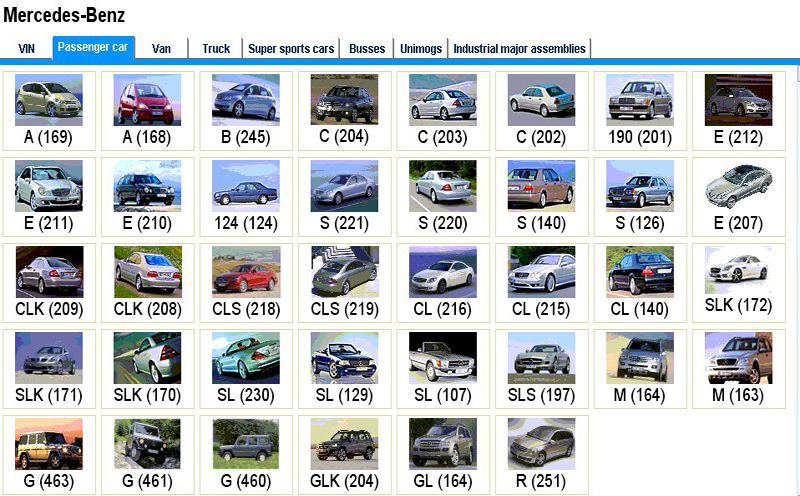Open the R (251) model
Viewport: 800px width, 496px height.
coord(541,455)
